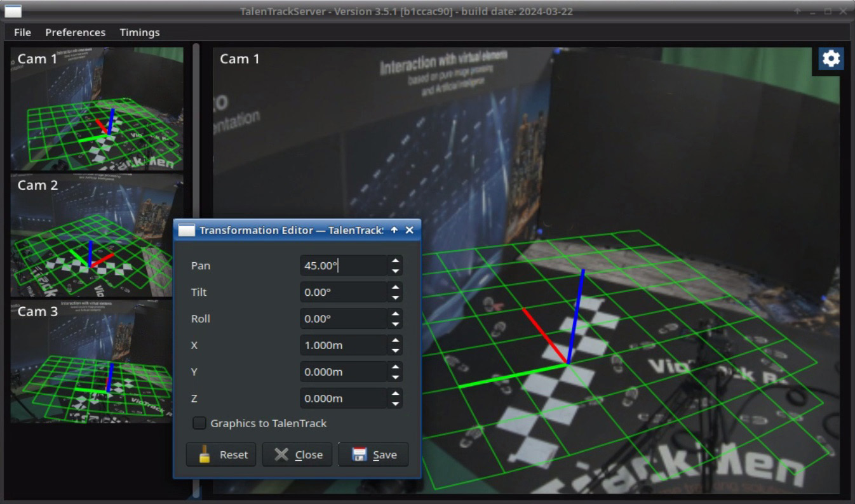Viewport: 855px width, 504px height.
Task: Click the Transformation Editor window icon
Action: tap(186, 230)
